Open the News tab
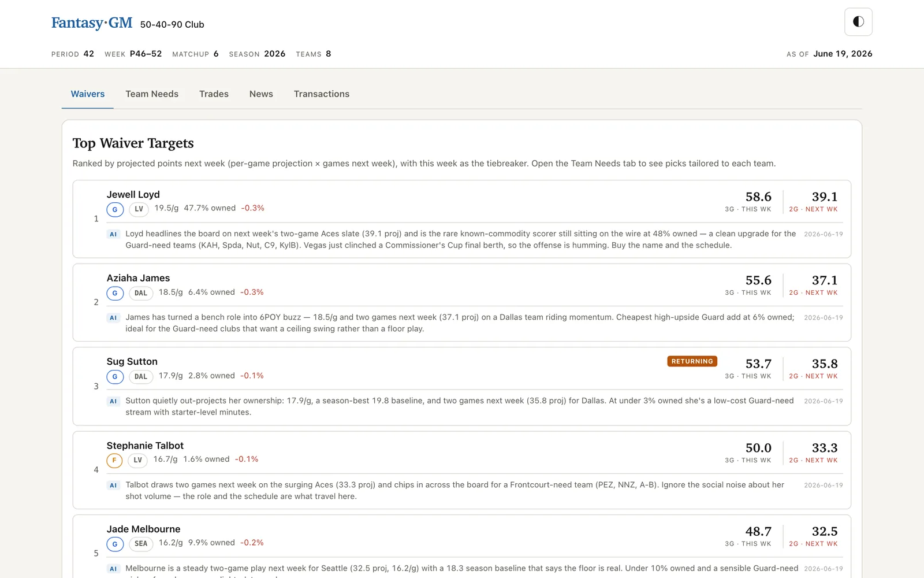 click(261, 94)
